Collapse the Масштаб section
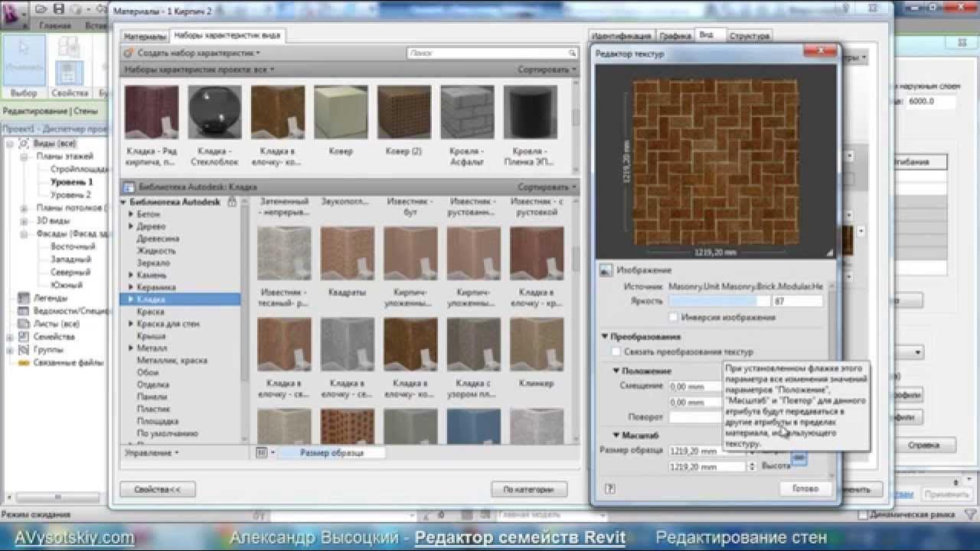The height and width of the screenshot is (551, 980). click(x=616, y=435)
